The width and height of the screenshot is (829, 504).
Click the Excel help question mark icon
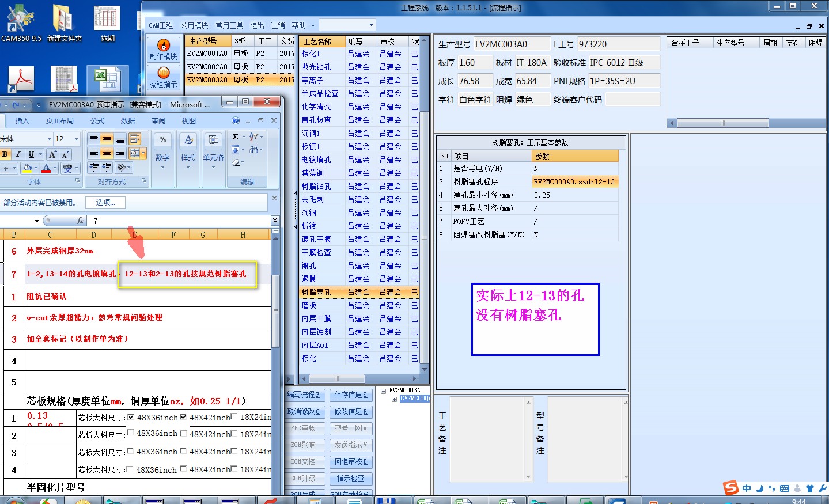(x=235, y=121)
